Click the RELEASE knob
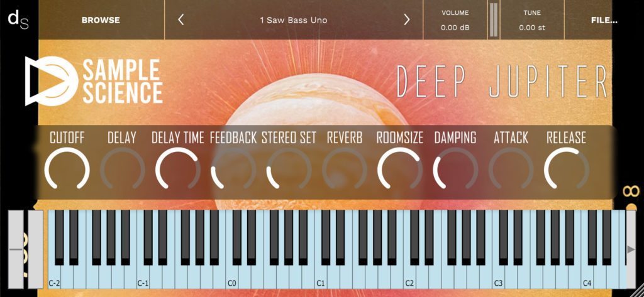Image resolution: width=644 pixels, height=297 pixels. click(567, 169)
